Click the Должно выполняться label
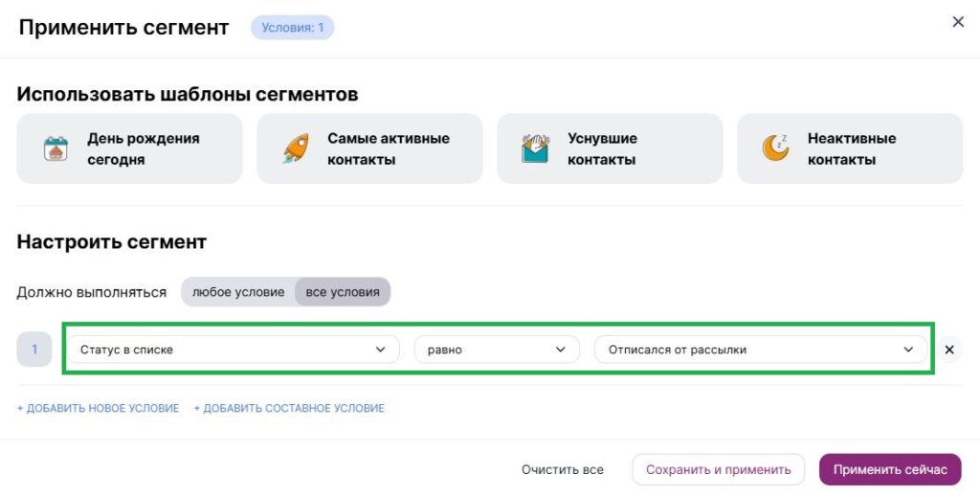Image resolution: width=980 pixels, height=496 pixels. 92,293
